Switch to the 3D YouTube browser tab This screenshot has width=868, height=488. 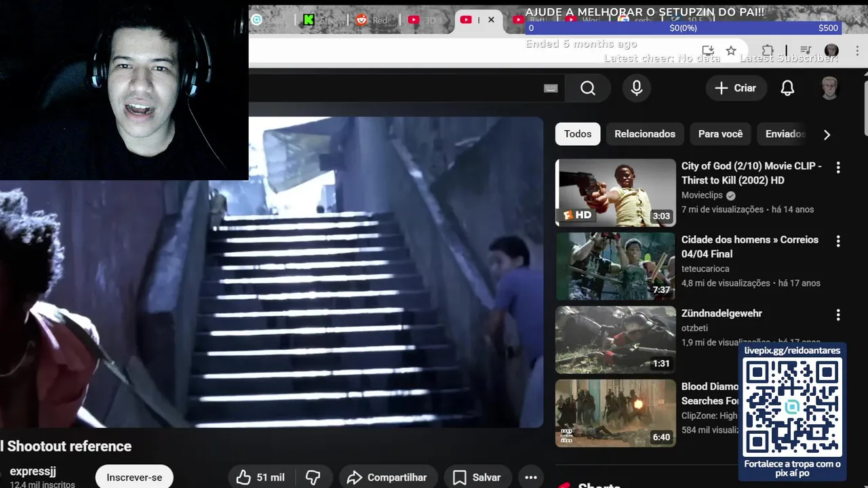coord(426,20)
